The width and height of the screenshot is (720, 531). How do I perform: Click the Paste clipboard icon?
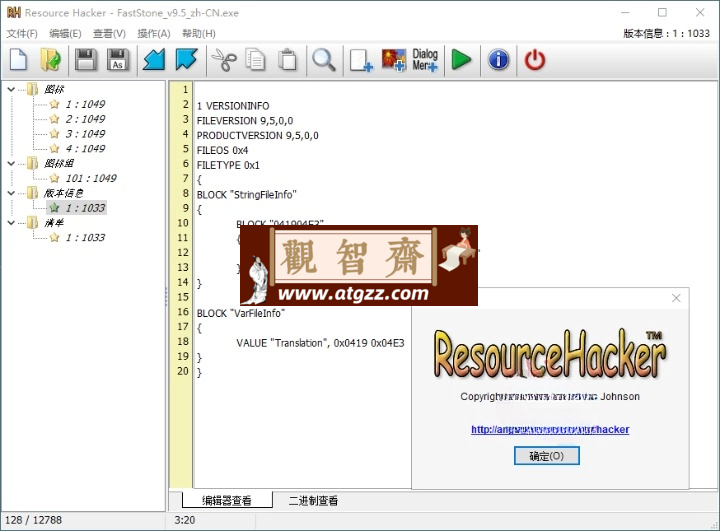point(287,60)
